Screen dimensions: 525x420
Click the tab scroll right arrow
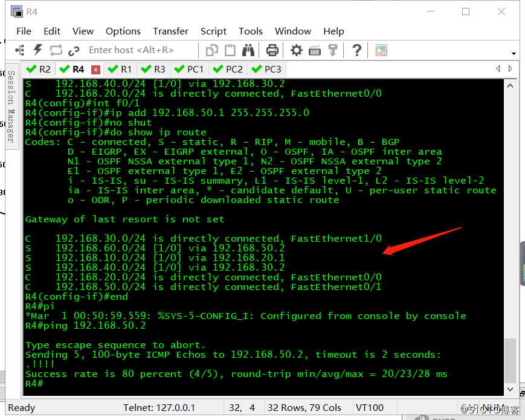511,69
